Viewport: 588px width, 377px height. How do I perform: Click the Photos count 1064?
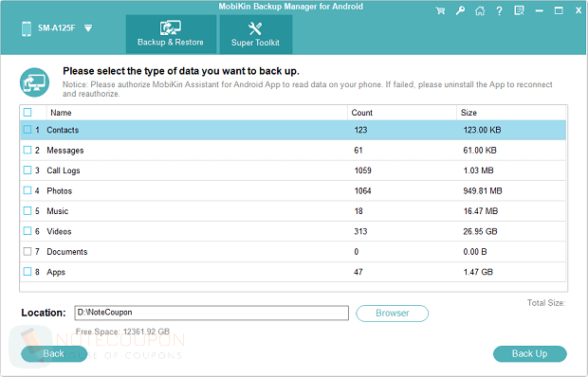tap(362, 191)
